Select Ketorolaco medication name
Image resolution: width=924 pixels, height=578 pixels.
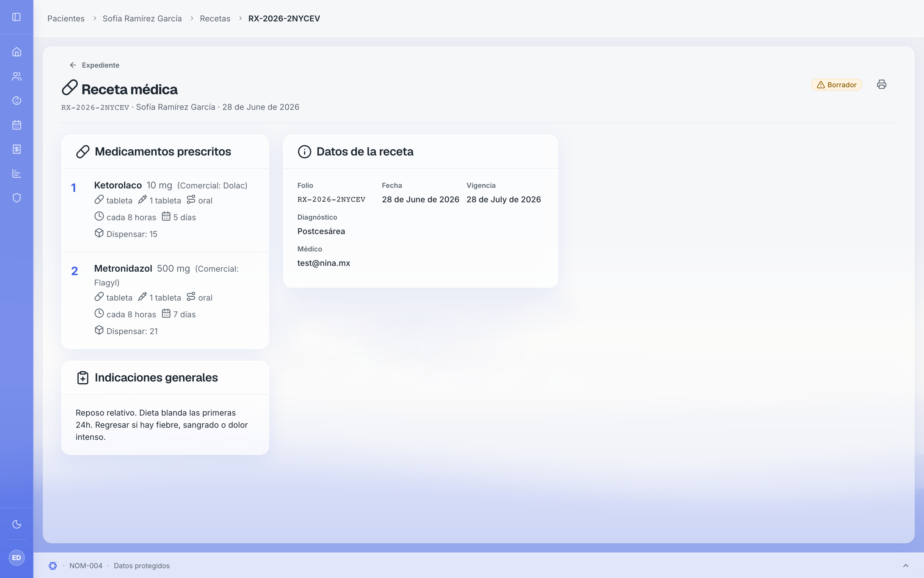coord(118,186)
